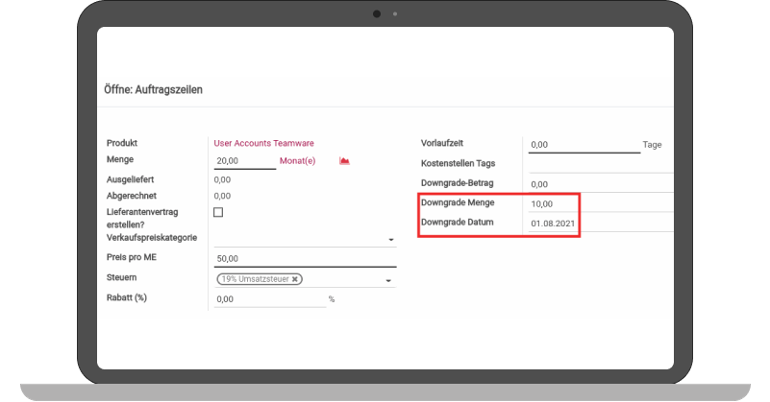Open the Downgrade Datum date 01.08.2021

pyautogui.click(x=553, y=223)
